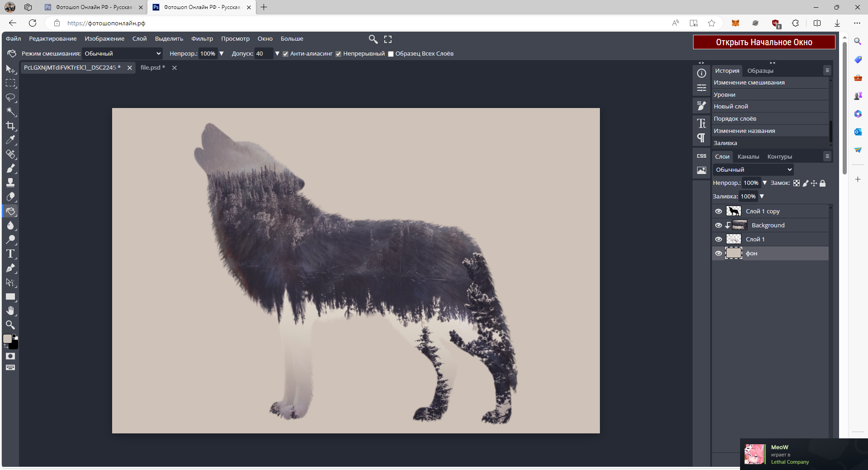Select the Type tool in toolbar
This screenshot has width=868, height=470.
(x=10, y=254)
